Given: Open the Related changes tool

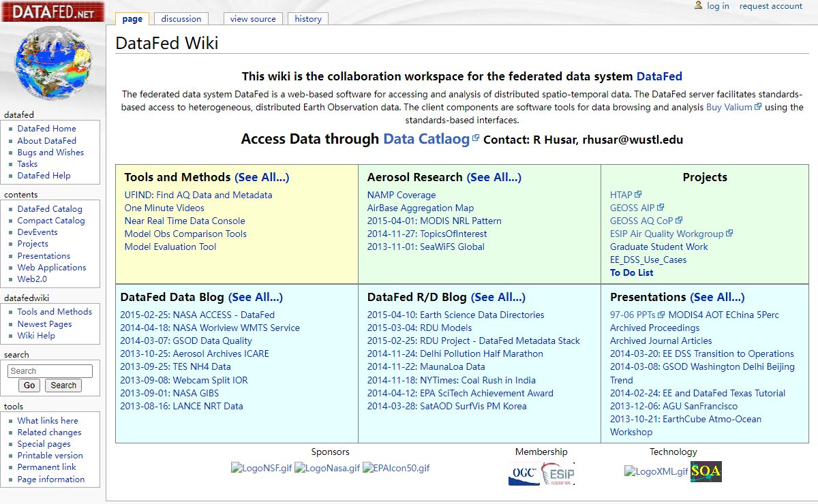Looking at the screenshot, I should [x=49, y=432].
